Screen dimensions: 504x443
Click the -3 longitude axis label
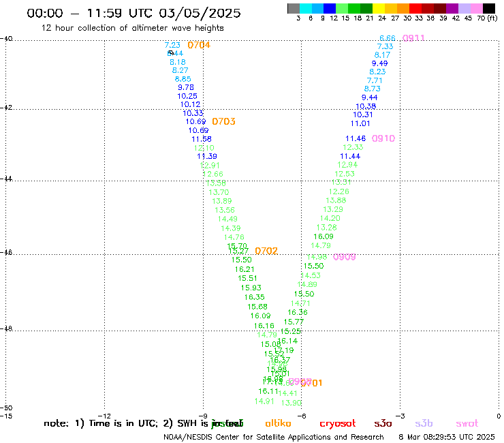(400, 416)
